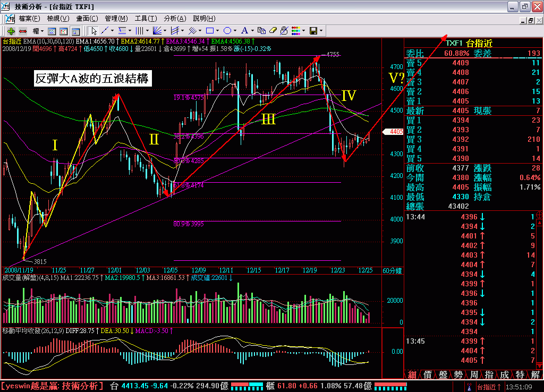Screen dimensions: 544x392
Task: Click the 12/15 date label on time axis
Action: pyautogui.click(x=253, y=270)
